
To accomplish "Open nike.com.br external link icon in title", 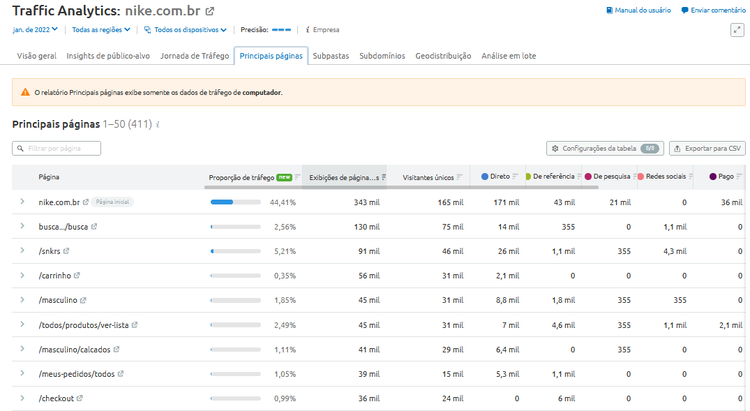I will point(210,11).
